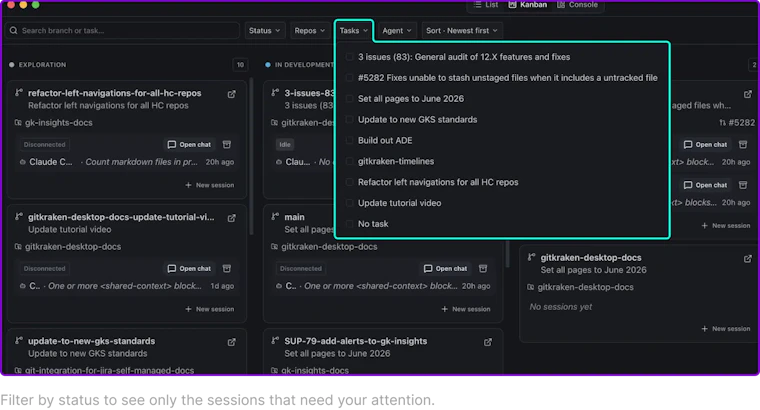Collapse the Tasks filter dropdown
The image size is (760, 410).
click(x=354, y=31)
